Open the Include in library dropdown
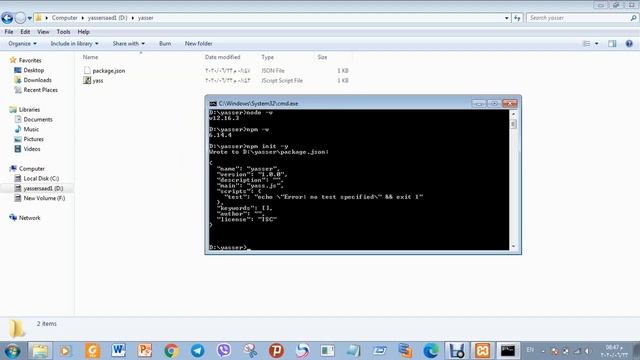 pos(74,43)
